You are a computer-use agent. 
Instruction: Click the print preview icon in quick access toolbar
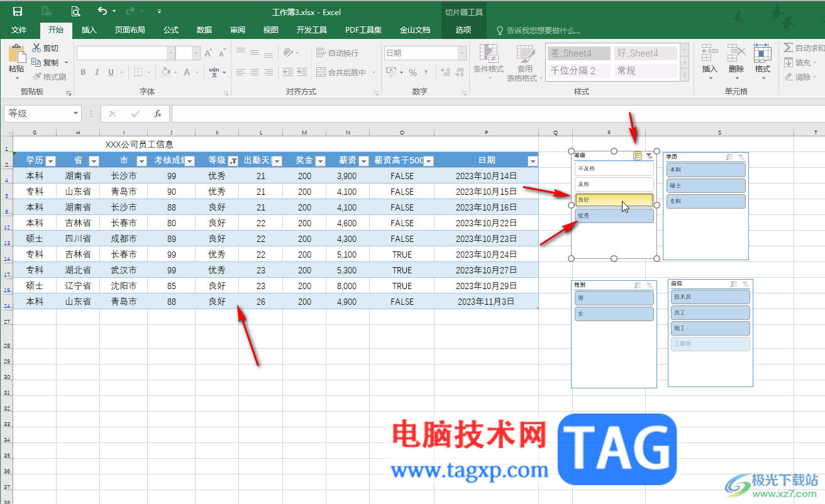[x=75, y=11]
